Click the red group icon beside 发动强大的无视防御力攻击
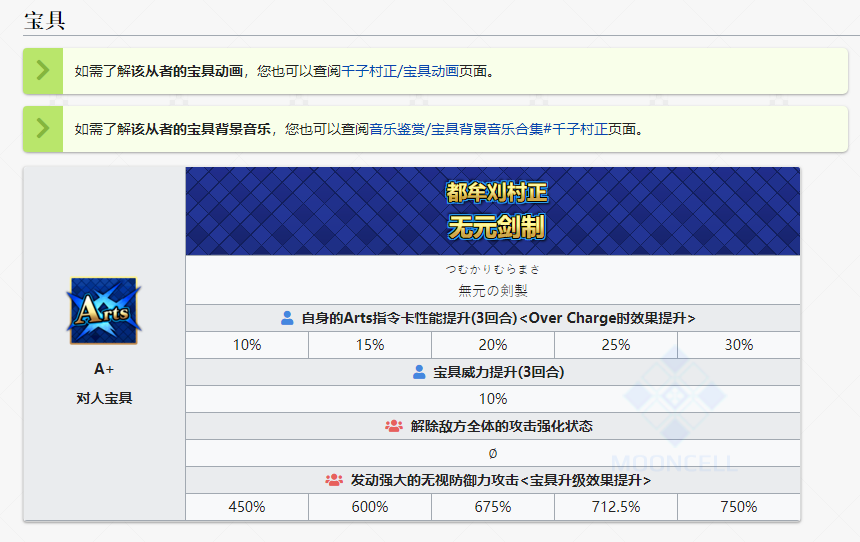The height and width of the screenshot is (542, 860). [334, 480]
